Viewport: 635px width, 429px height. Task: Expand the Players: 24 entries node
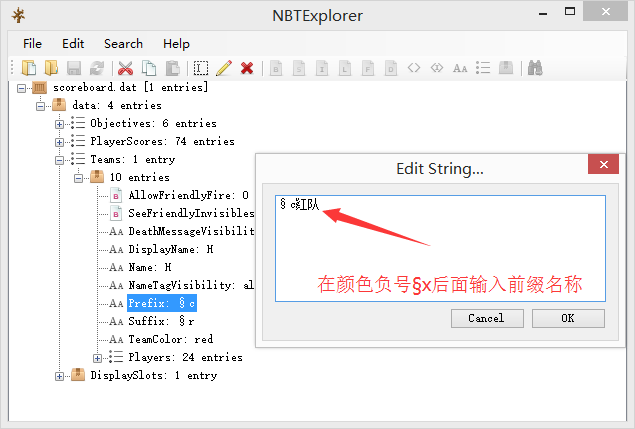point(97,358)
